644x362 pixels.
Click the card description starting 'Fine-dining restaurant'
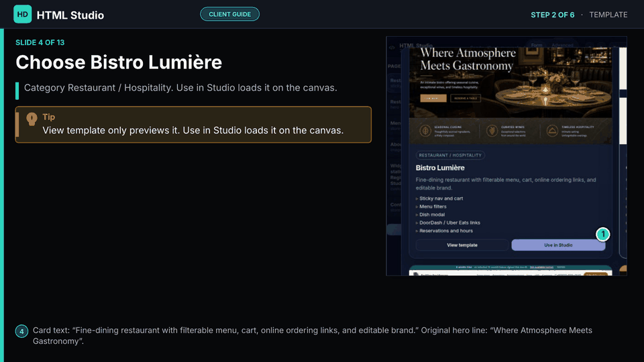click(x=506, y=184)
